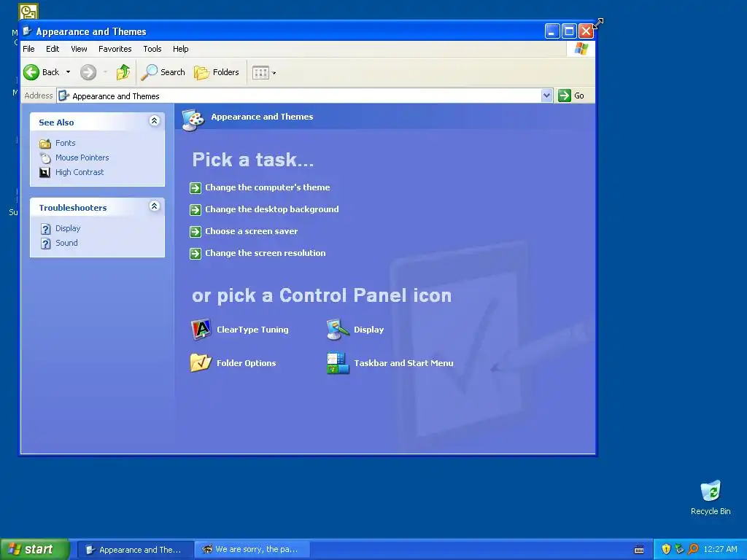Click the green Back arrow icon
The width and height of the screenshot is (747, 560).
(x=31, y=72)
